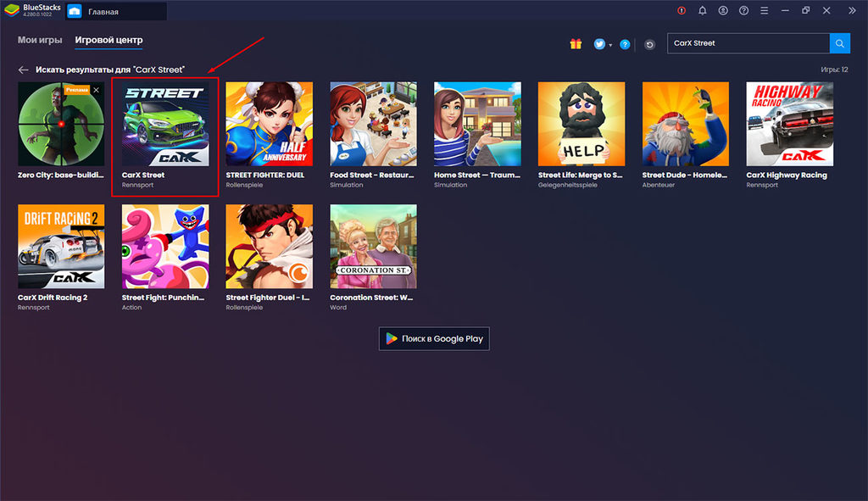Switch to the Мои игры tab
Screen dimensions: 868x501
tap(40, 40)
